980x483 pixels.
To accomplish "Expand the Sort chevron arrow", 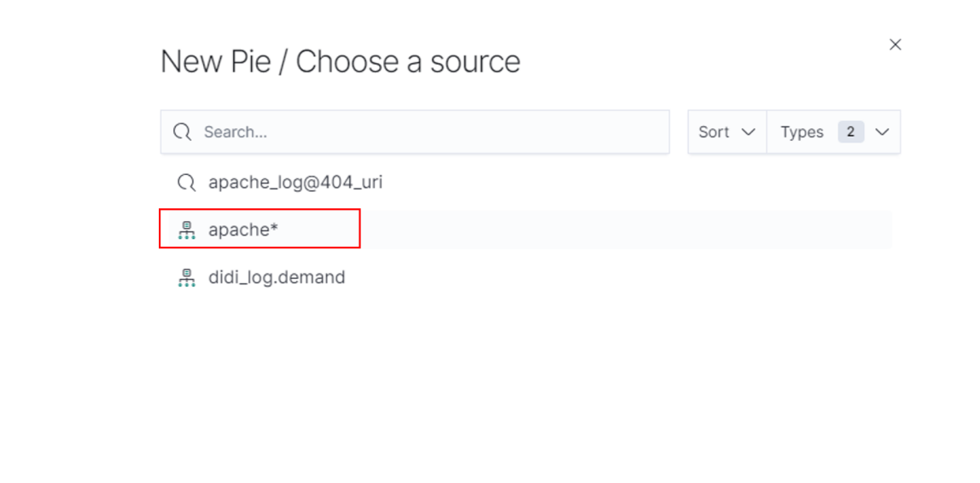I will [x=749, y=132].
